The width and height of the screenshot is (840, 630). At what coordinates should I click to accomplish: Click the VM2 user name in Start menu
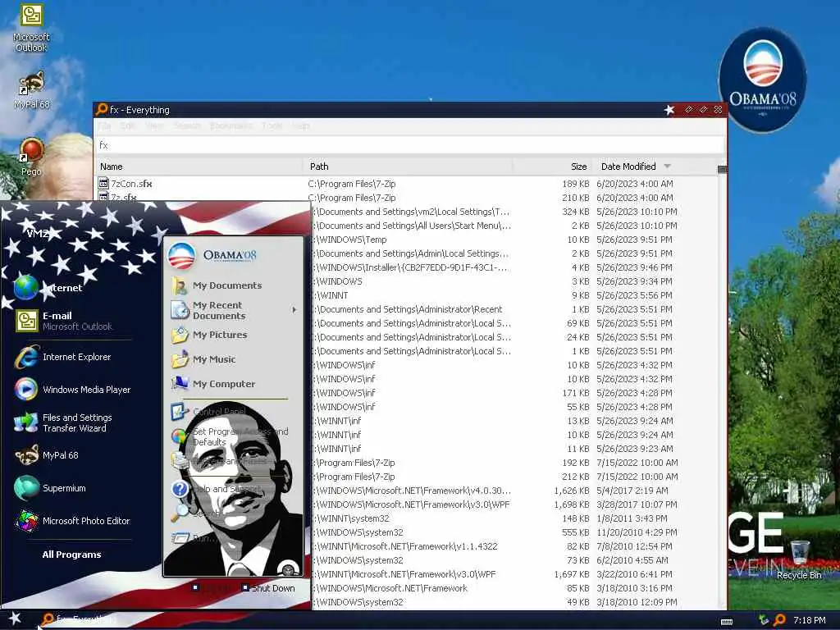[x=38, y=234]
